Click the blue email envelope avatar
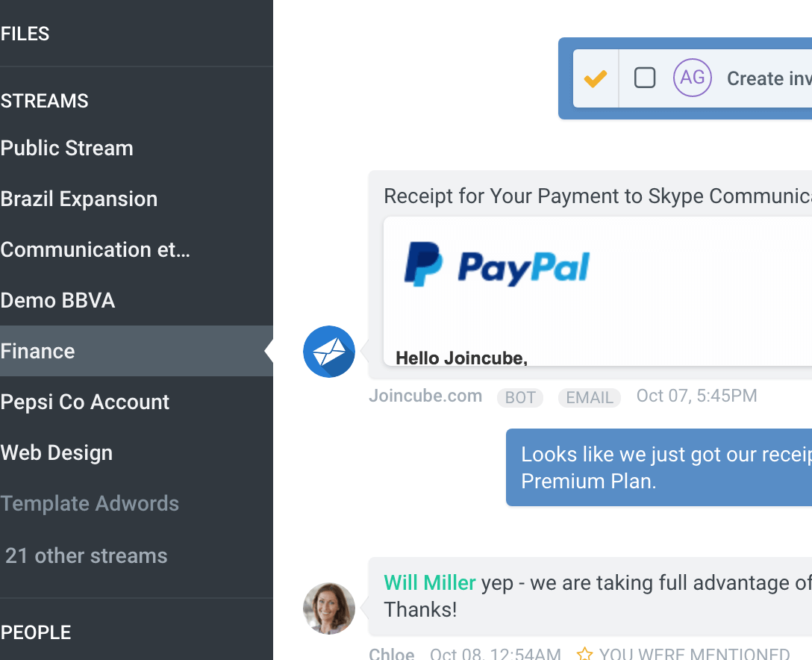 click(x=329, y=352)
